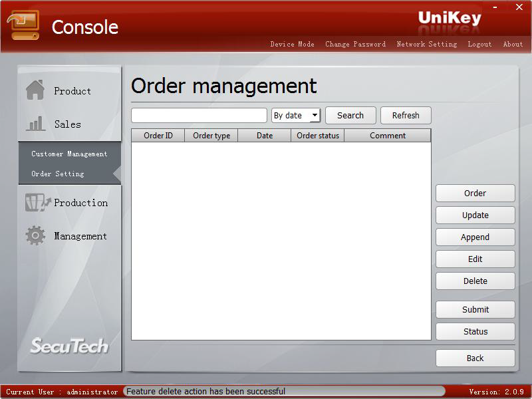Click the Back button

(475, 358)
